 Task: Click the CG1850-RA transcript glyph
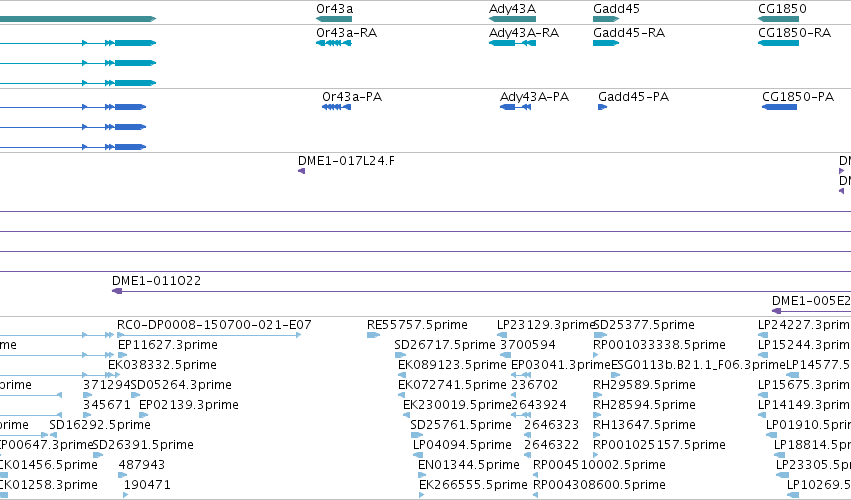tap(778, 43)
